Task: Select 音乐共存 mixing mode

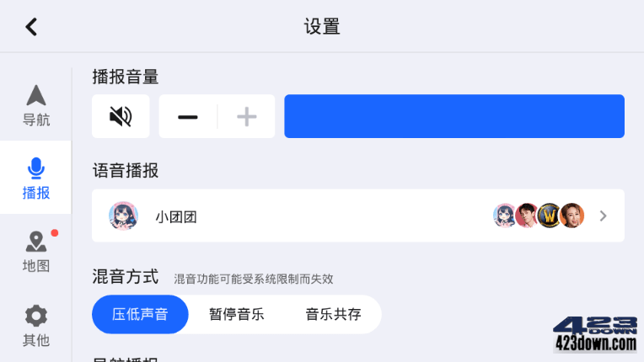Action: click(333, 315)
